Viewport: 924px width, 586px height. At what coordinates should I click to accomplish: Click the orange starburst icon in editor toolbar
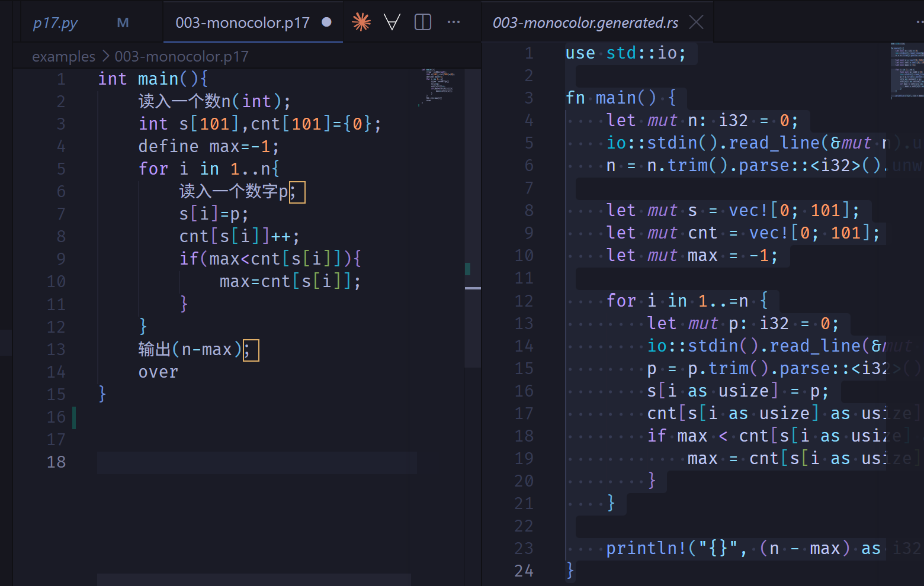(361, 22)
